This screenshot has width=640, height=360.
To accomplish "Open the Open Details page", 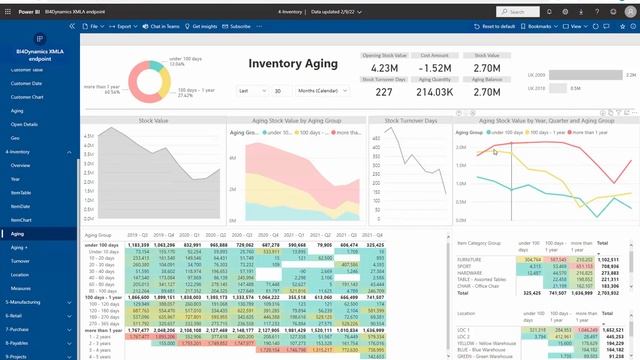I will (24, 124).
